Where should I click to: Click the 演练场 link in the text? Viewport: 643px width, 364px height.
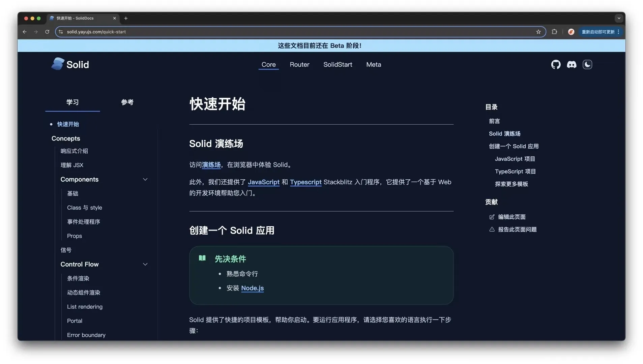point(211,165)
